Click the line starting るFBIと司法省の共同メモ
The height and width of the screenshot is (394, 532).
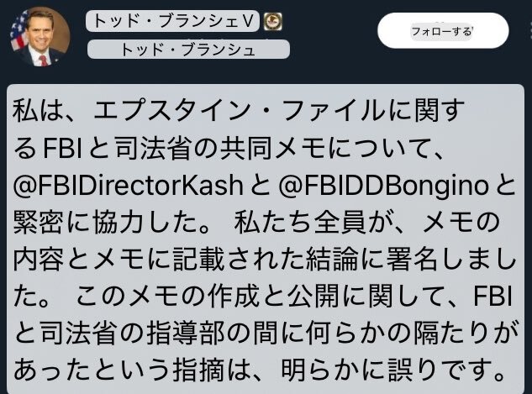(x=228, y=148)
